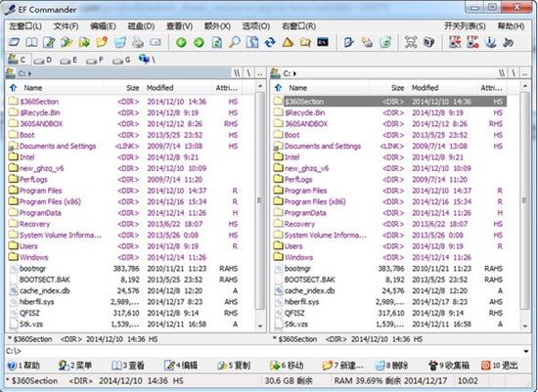The image size is (538, 392).
Task: Click the Information toolbar icon
Action: click(491, 42)
